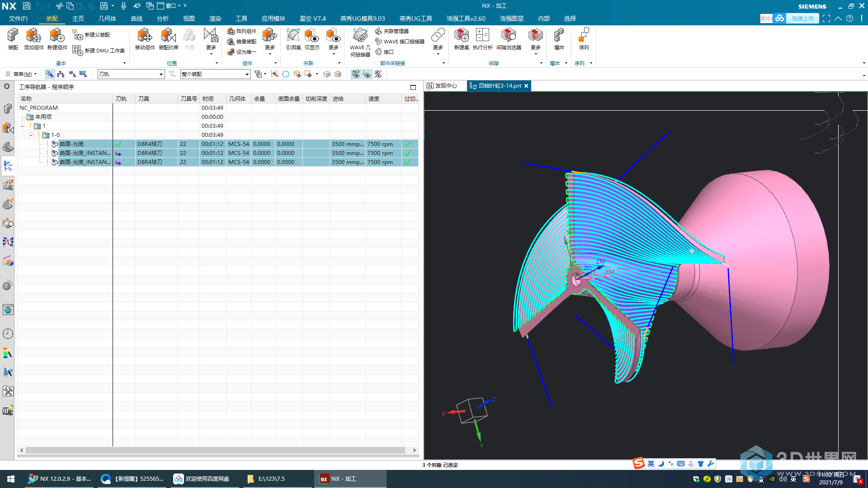Switch to the 分析 ribbon tab

coord(163,19)
